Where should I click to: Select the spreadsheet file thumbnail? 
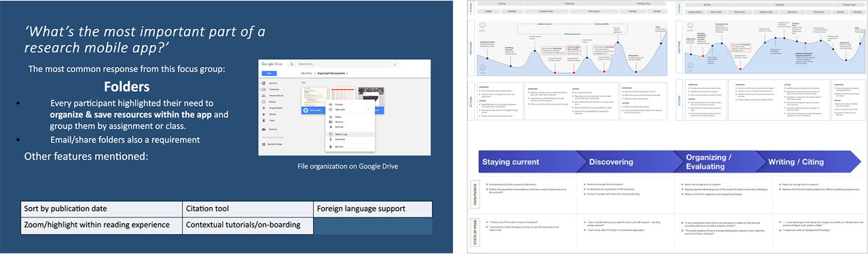click(342, 94)
